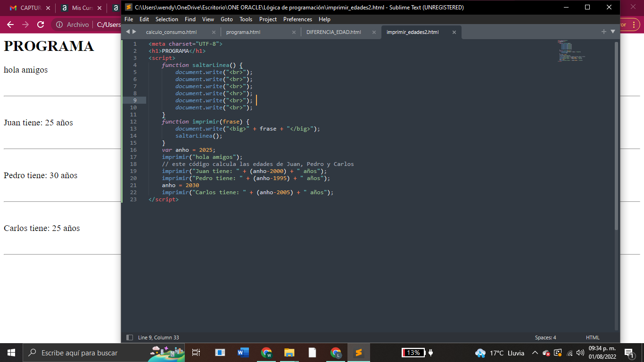Click the Archivo file info icon in address bar
Screen dimensions: 644x362
59,25
